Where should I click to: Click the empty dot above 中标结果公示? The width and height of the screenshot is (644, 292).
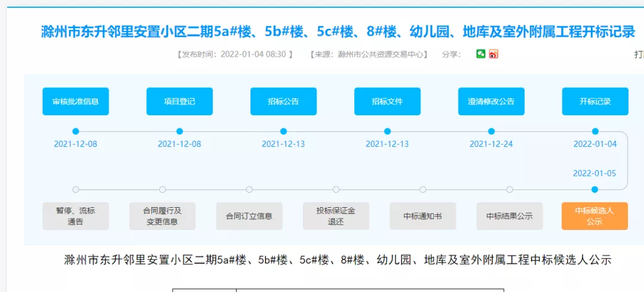pos(510,190)
